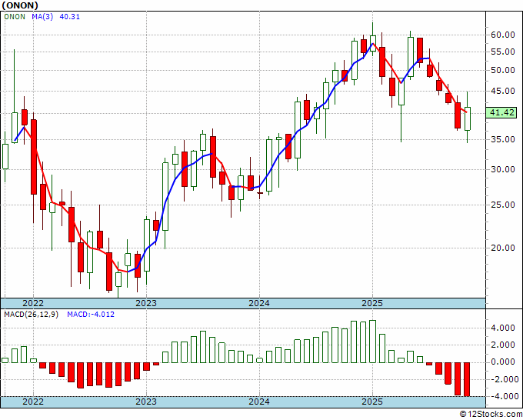Select 2023 on the MACD time axis

(146, 402)
